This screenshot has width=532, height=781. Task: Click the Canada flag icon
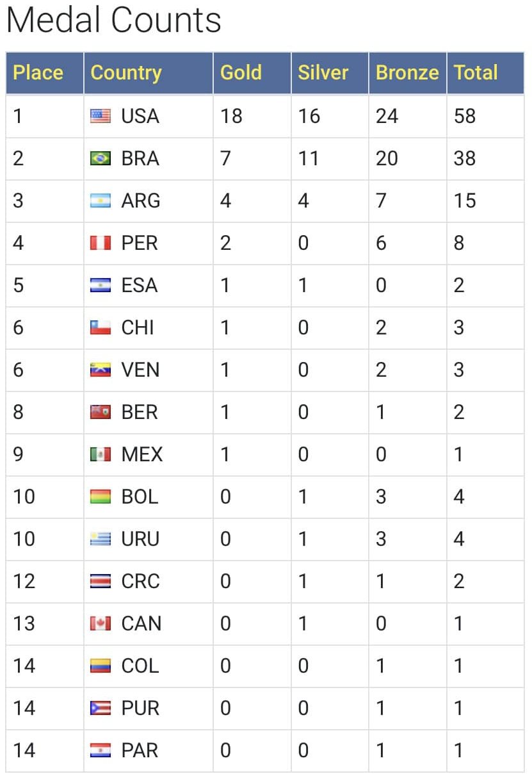tap(101, 623)
